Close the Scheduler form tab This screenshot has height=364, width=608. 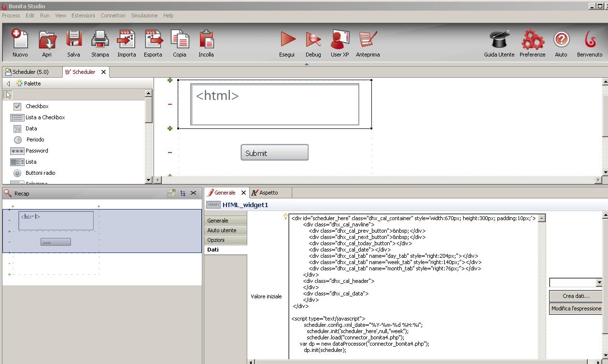click(x=103, y=72)
